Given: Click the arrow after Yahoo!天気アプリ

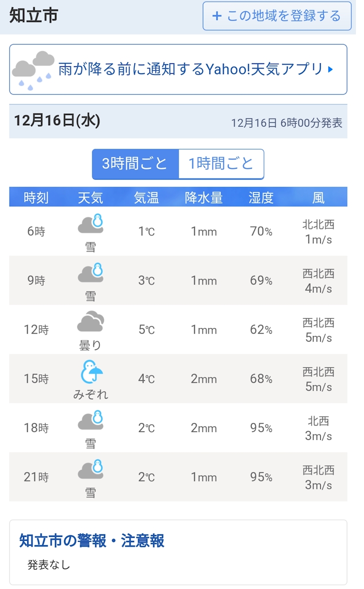Looking at the screenshot, I should (x=331, y=69).
